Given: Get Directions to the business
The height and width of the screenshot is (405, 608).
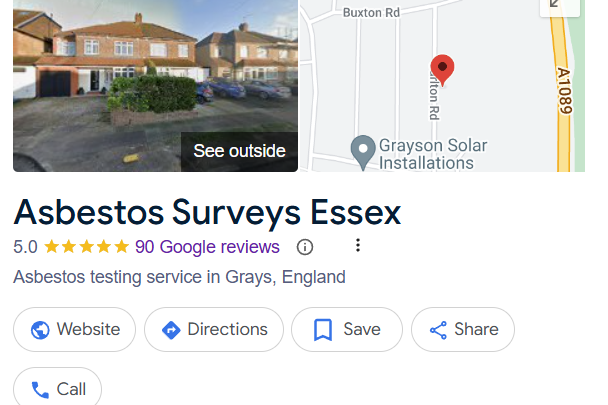Looking at the screenshot, I should pos(214,329).
